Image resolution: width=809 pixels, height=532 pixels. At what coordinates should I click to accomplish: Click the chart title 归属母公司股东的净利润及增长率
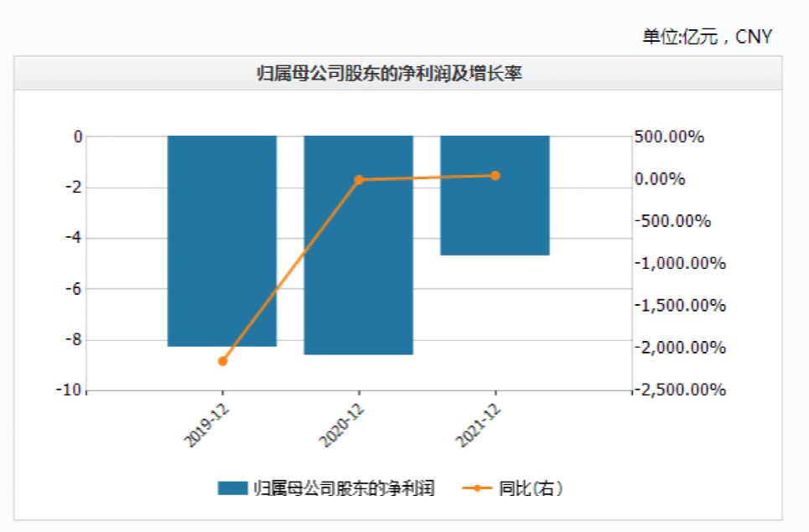click(389, 74)
